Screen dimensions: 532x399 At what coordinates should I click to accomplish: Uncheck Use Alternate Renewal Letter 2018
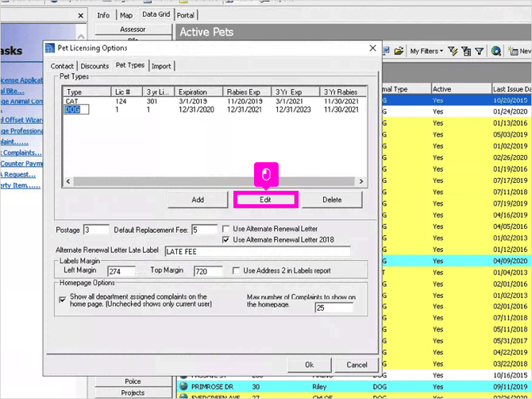point(226,240)
